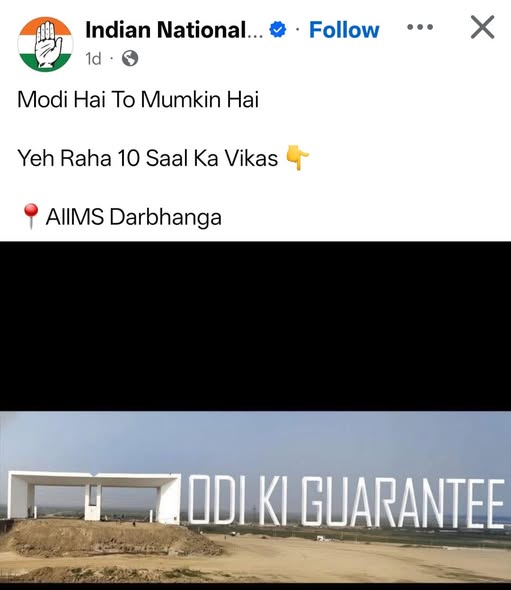Click the white gate structure in the video
511x590 pixels.
pos(94,497)
